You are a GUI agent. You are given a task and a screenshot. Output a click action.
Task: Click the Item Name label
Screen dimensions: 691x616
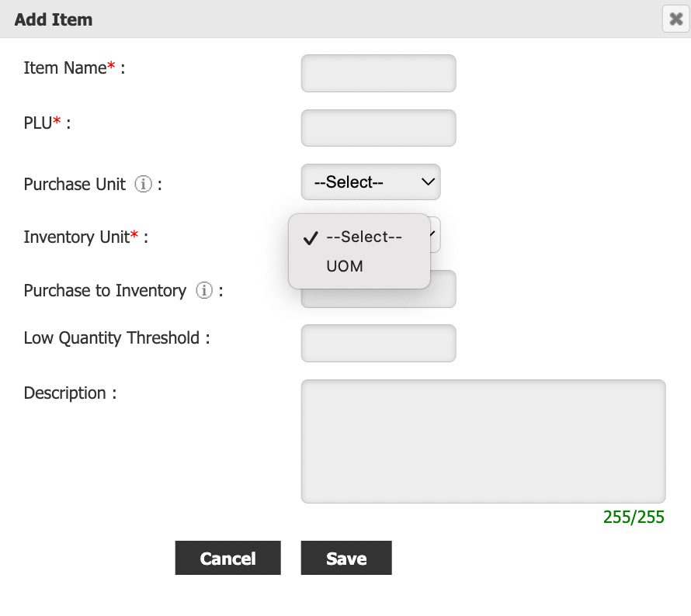[64, 68]
